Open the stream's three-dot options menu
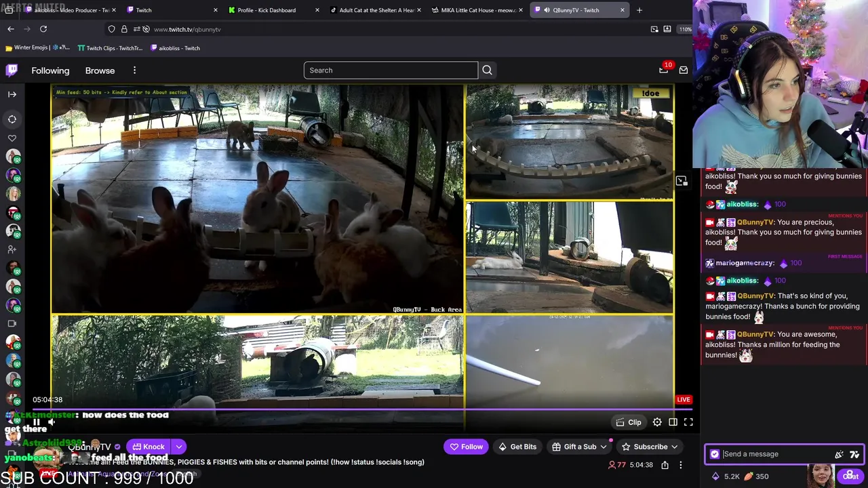Screen dimensions: 868x488 coord(681,465)
